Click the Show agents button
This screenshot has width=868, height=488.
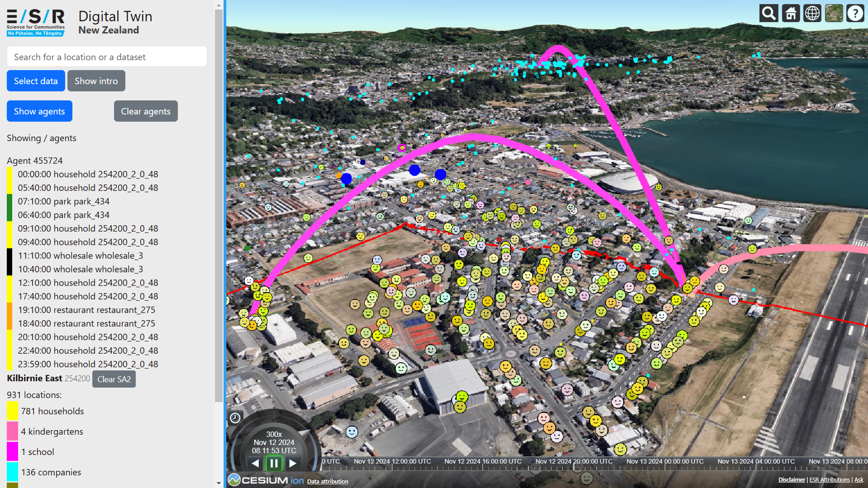coord(39,111)
